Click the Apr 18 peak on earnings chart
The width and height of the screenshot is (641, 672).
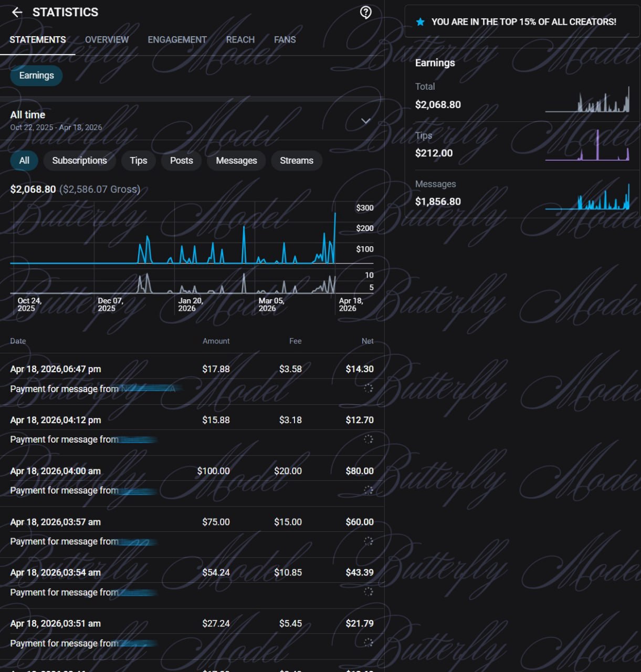tap(335, 214)
